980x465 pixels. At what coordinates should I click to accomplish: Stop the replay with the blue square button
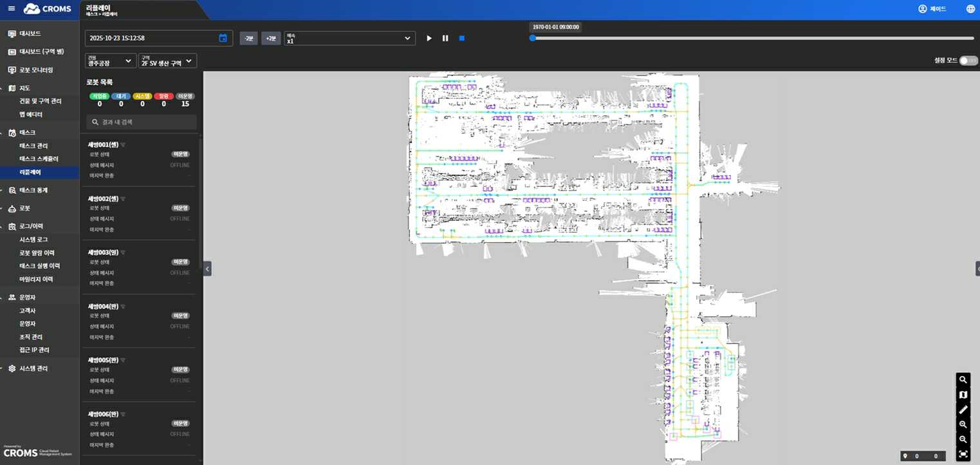[461, 38]
